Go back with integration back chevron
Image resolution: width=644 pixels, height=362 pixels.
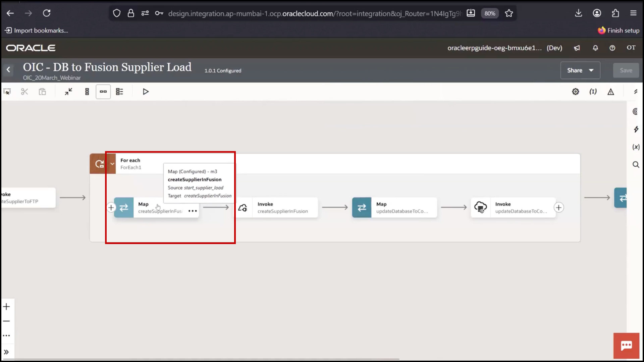pyautogui.click(x=8, y=70)
